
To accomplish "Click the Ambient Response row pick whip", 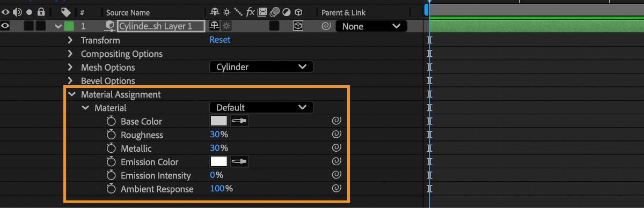I will coord(336,189).
